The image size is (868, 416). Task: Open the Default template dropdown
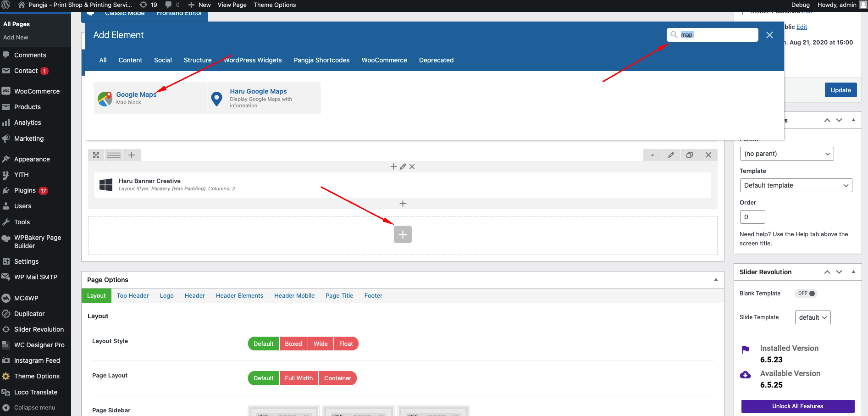tap(796, 185)
